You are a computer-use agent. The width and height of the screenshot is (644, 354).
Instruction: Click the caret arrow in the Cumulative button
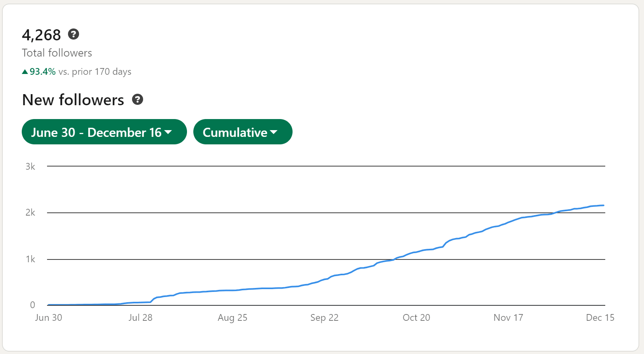(x=274, y=132)
